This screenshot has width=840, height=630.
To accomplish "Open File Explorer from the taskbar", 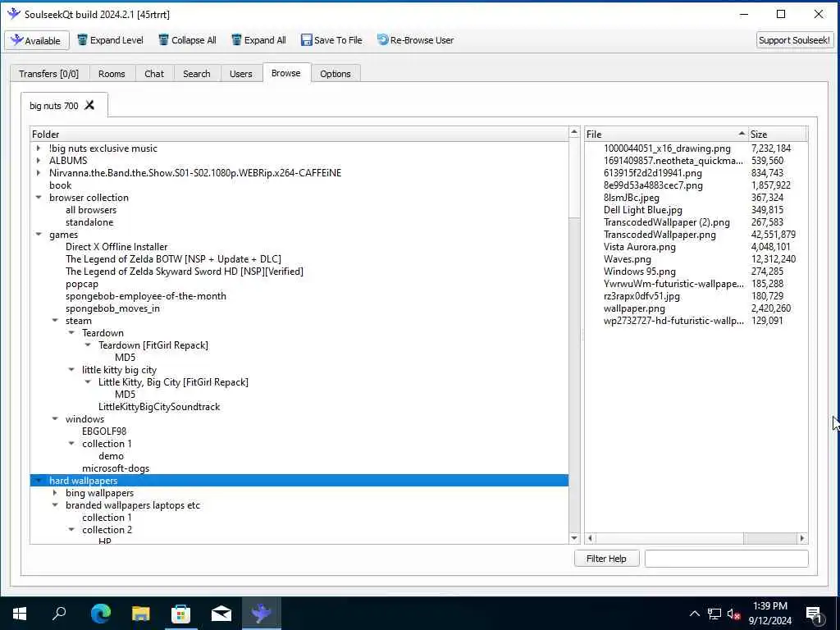I will click(x=140, y=614).
